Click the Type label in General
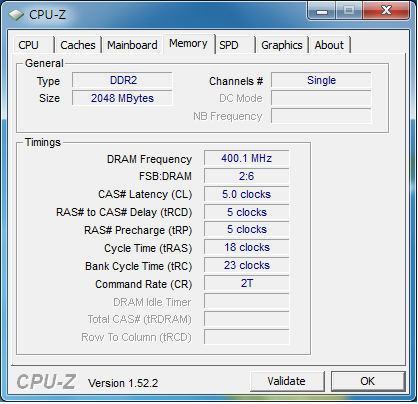 pyautogui.click(x=48, y=82)
